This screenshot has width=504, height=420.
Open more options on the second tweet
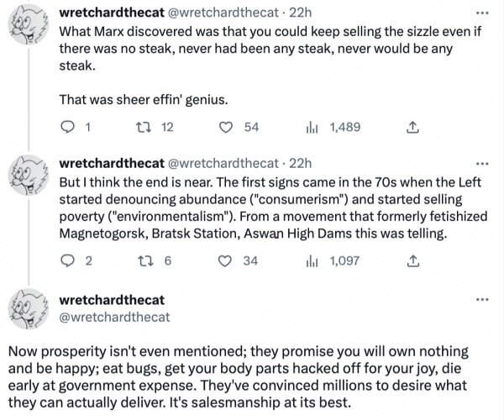point(482,164)
